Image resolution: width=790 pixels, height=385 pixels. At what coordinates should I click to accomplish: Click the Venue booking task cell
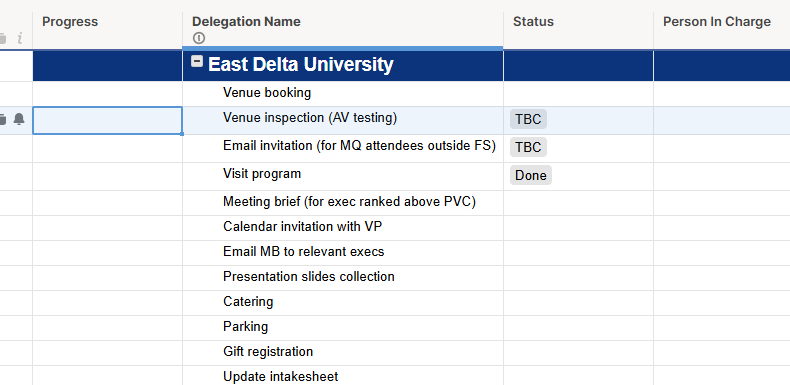343,94
